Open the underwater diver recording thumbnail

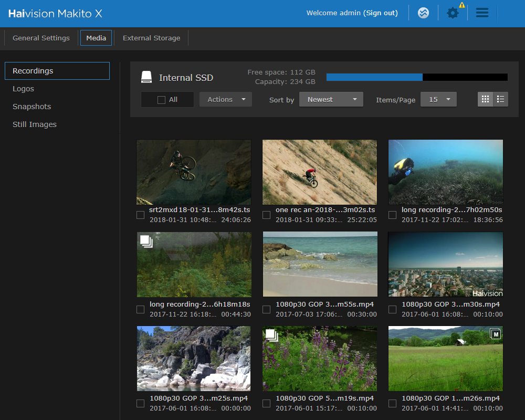click(445, 172)
